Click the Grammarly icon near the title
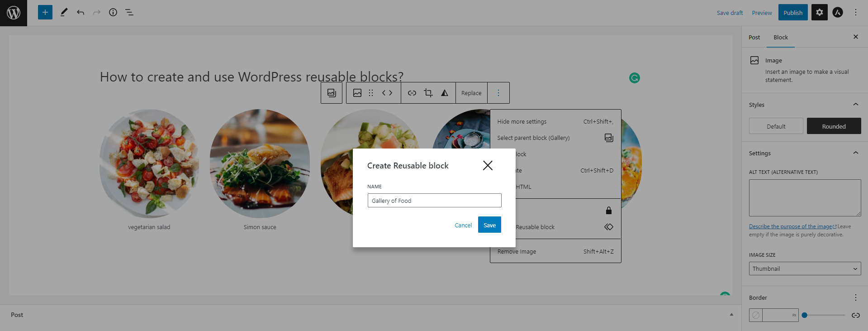The image size is (868, 331). pyautogui.click(x=635, y=78)
